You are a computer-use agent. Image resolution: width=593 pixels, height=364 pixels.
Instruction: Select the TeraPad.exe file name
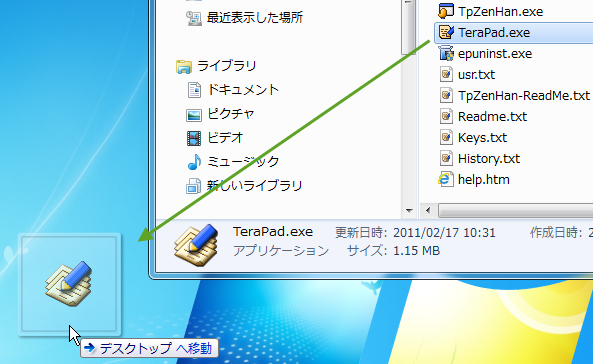(x=494, y=33)
